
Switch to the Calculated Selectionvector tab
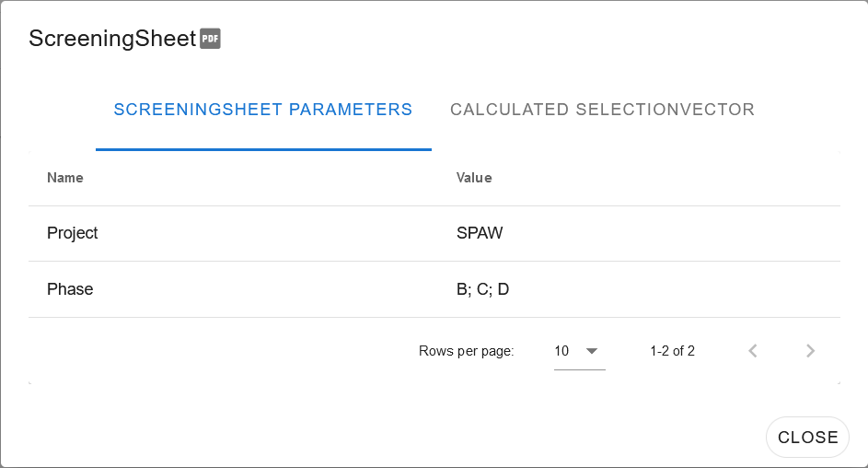tap(602, 110)
